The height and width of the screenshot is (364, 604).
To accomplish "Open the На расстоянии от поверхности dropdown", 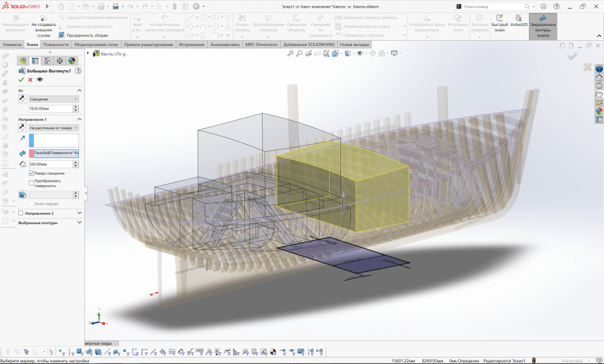I will (54, 127).
